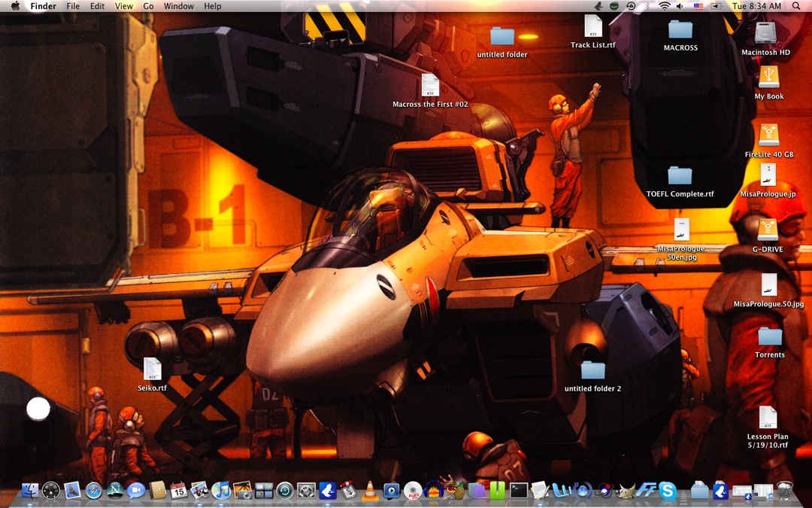The width and height of the screenshot is (812, 508).
Task: Select the G-DRIVE FireWire drive icon
Action: click(768, 230)
